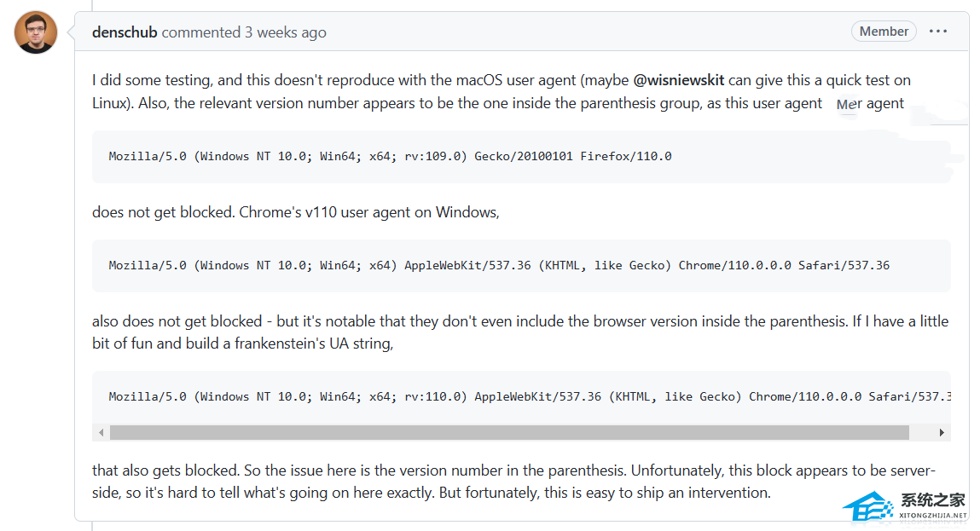Click denschub's profile avatar
Screen dimensions: 980x531
pyautogui.click(x=36, y=32)
